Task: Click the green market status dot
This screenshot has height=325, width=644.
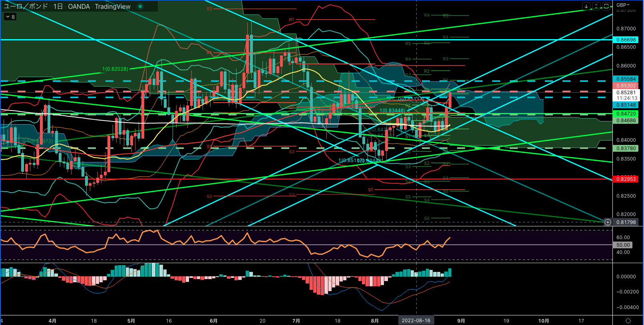Action: pos(140,6)
